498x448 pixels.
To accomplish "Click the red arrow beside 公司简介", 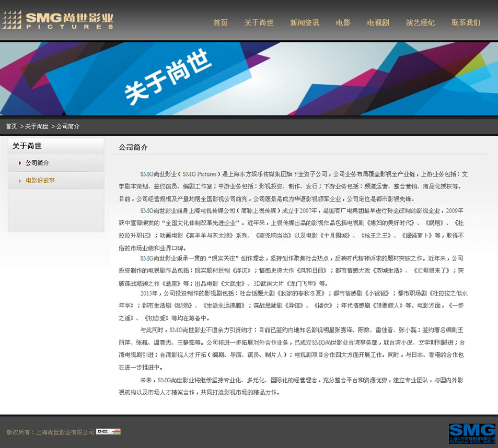I will click(x=20, y=163).
